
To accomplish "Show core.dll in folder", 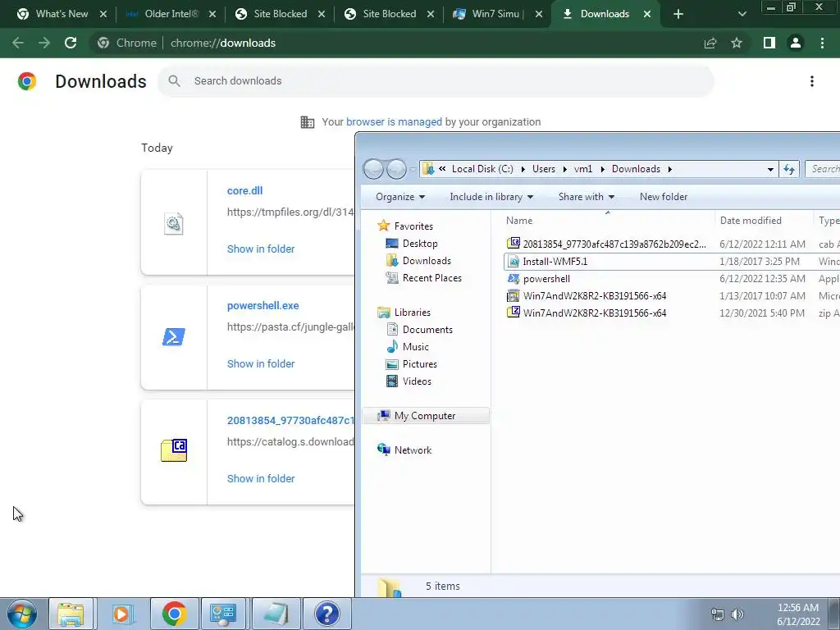I will pos(261,249).
